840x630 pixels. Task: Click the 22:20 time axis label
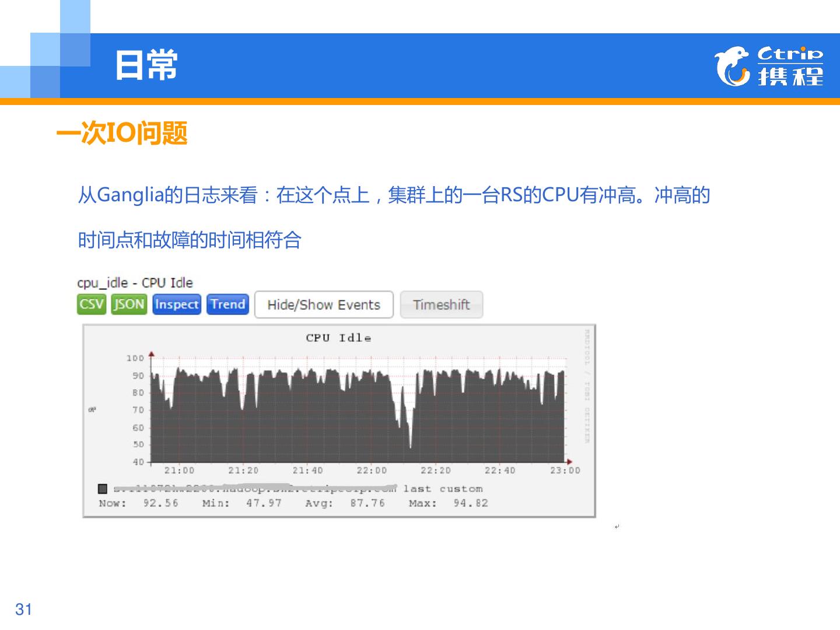pos(436,470)
